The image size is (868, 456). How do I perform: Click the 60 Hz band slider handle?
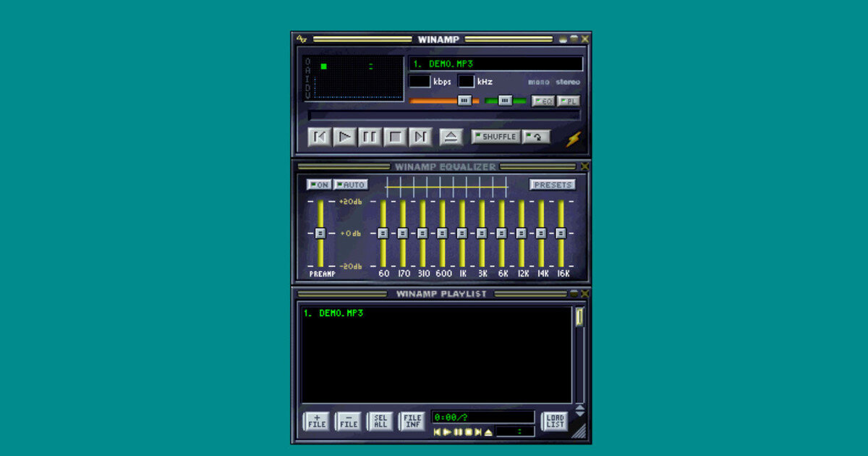383,234
